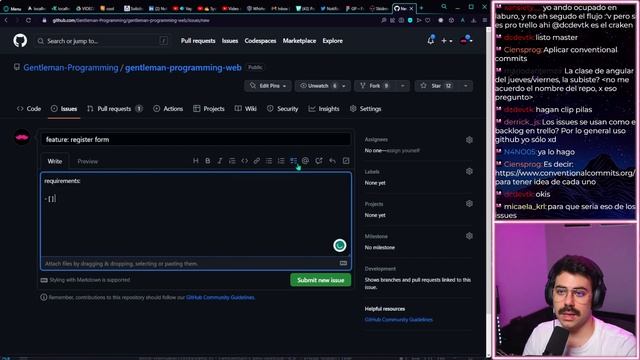Insert a heading with the H icon
The width and height of the screenshot is (640, 360).
196,161
